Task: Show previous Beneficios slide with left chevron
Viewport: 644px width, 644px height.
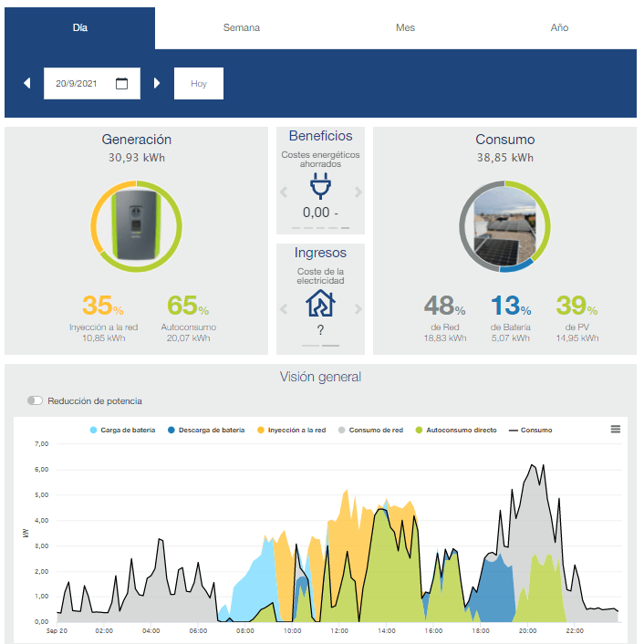Action: [x=284, y=192]
